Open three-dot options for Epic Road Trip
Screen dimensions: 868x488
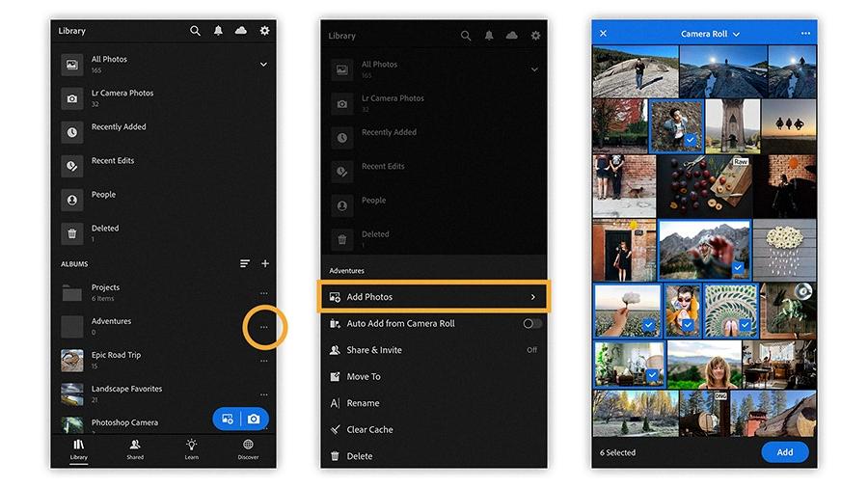(264, 361)
